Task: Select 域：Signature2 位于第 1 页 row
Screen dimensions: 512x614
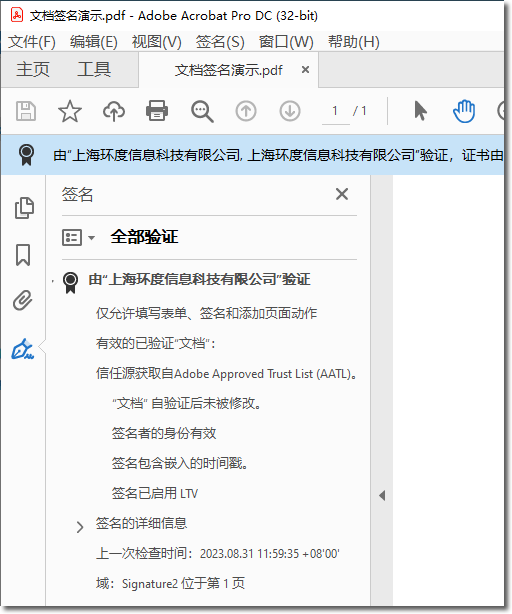Action: [x=171, y=583]
